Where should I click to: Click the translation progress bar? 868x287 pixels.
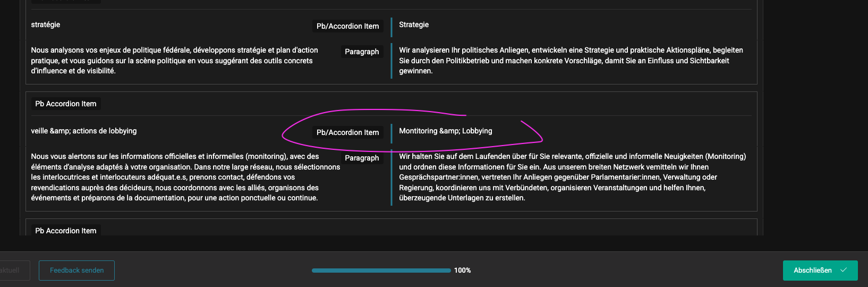point(381,271)
